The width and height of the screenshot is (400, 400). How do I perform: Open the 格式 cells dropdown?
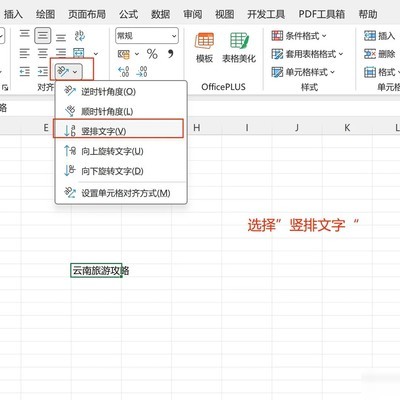381,72
